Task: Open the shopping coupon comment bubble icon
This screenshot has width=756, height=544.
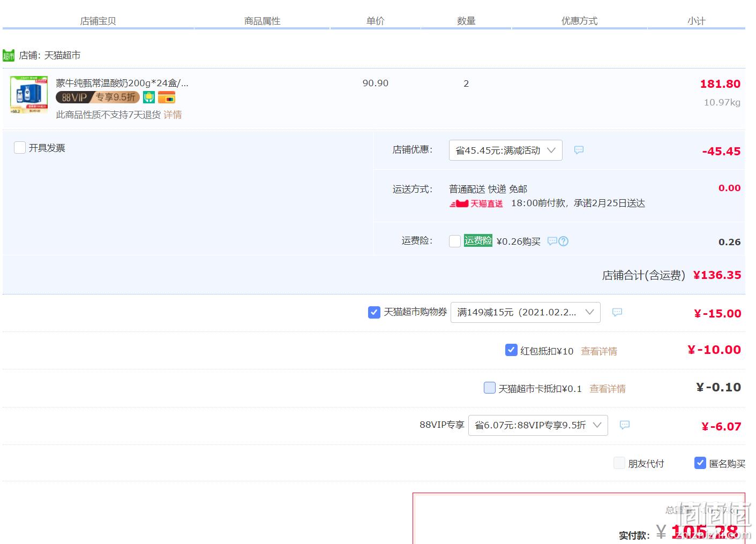Action: [x=617, y=312]
